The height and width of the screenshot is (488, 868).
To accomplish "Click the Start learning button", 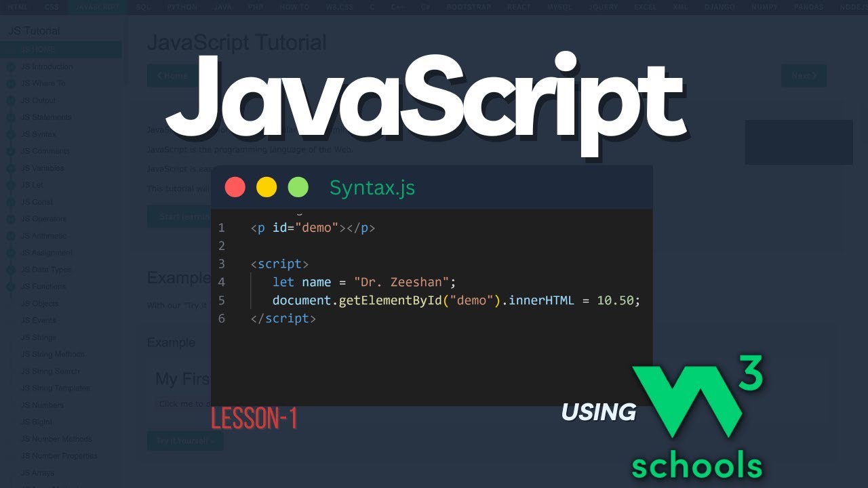I will click(x=179, y=217).
